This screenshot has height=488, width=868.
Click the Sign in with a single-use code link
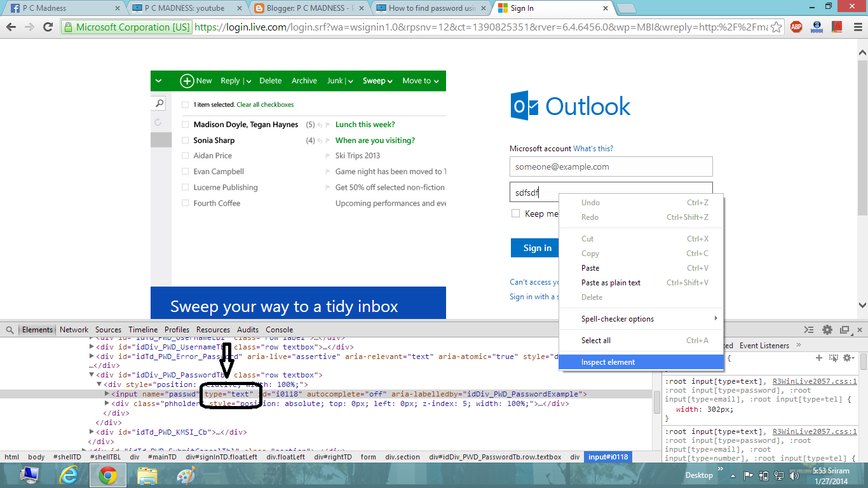(534, 297)
